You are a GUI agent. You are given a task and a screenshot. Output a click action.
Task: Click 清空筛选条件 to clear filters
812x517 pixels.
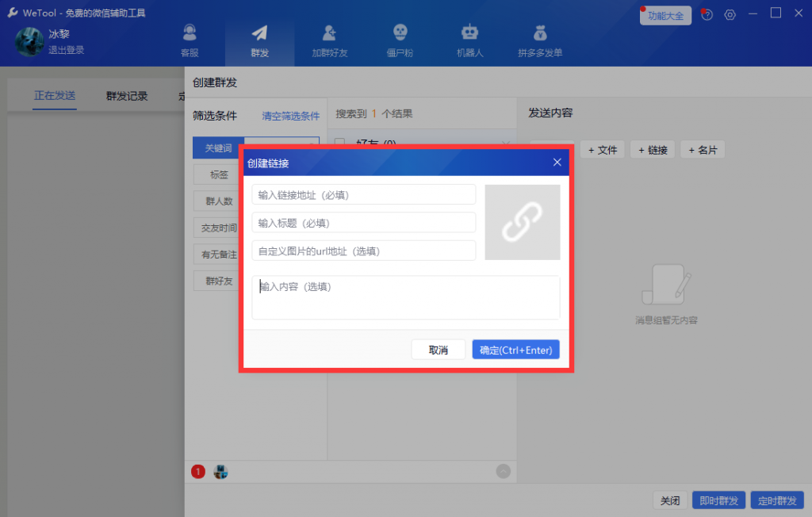click(x=290, y=116)
